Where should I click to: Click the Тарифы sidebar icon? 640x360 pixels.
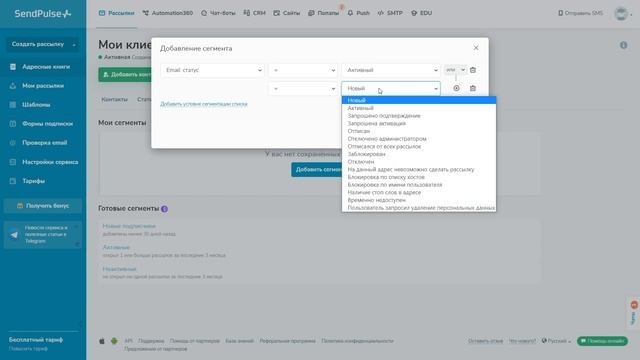[x=13, y=181]
